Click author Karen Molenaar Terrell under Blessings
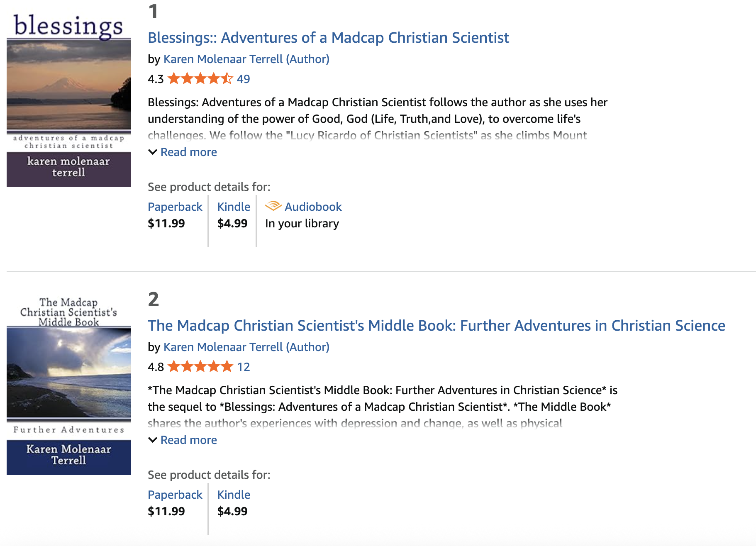 pyautogui.click(x=246, y=59)
